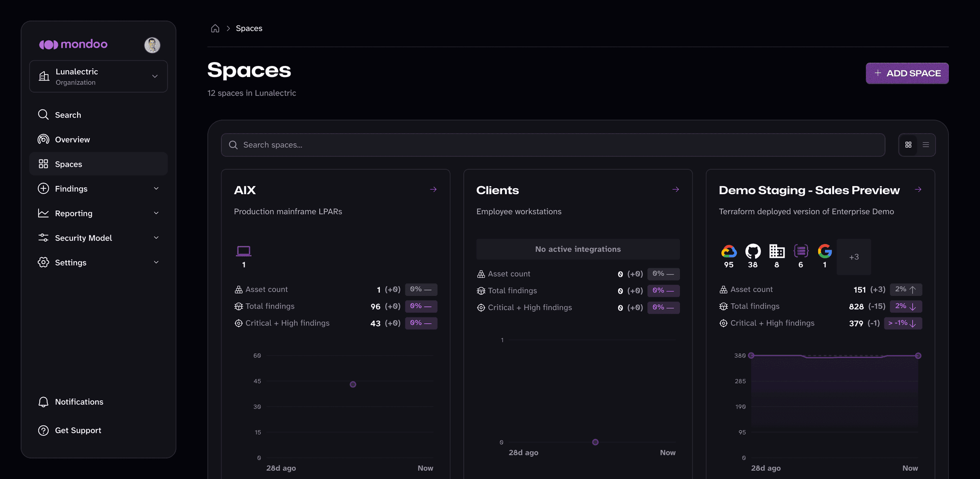980x479 pixels.
Task: Click the Clients chart data point
Action: [595, 442]
